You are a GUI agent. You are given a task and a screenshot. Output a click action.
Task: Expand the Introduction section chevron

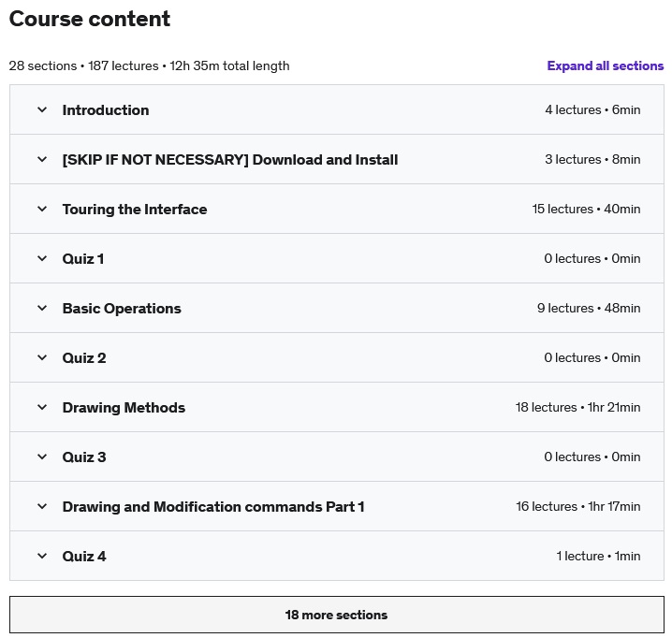(x=42, y=109)
